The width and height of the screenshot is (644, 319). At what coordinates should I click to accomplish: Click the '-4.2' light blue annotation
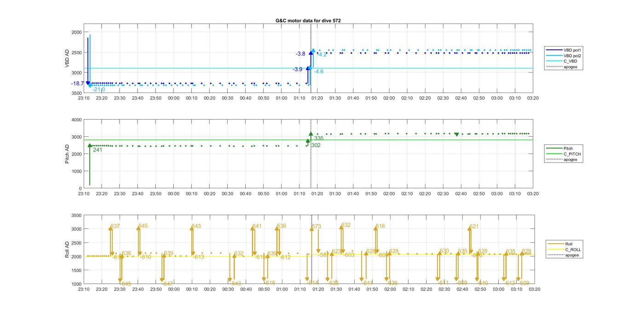click(322, 54)
